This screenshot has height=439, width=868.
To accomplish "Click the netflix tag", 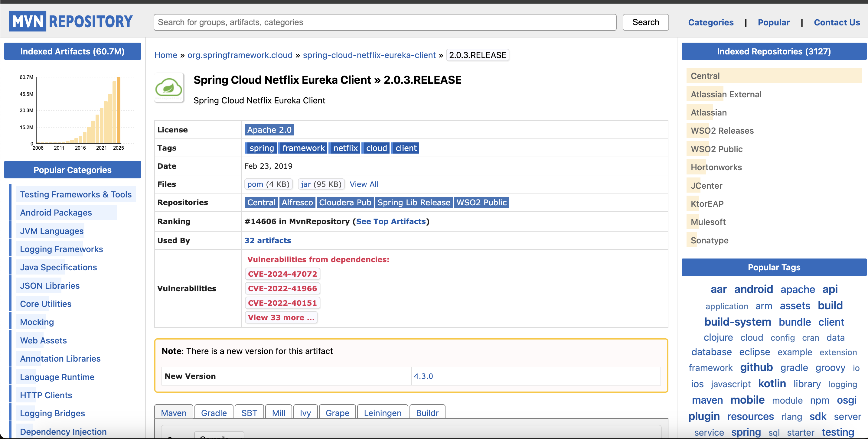I will click(345, 148).
